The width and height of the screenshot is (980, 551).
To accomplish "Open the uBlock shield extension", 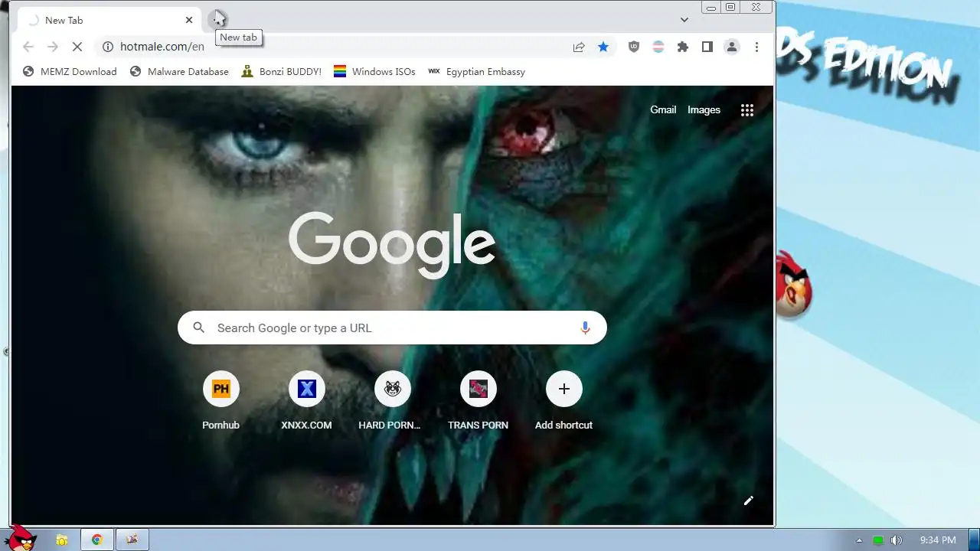I will (634, 47).
